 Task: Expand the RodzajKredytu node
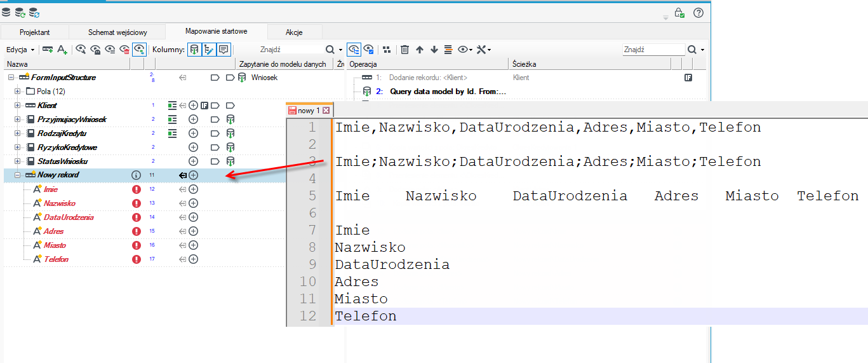tap(18, 134)
